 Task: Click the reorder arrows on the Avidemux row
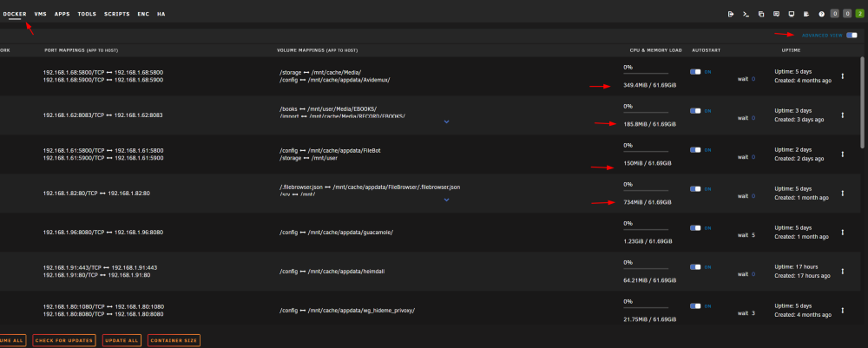pyautogui.click(x=843, y=76)
